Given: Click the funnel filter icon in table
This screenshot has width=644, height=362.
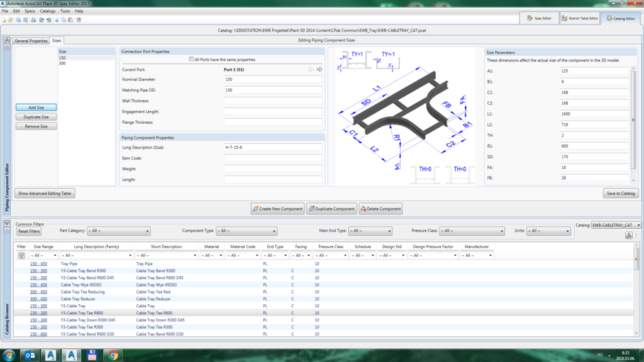Looking at the screenshot, I should click(21, 255).
